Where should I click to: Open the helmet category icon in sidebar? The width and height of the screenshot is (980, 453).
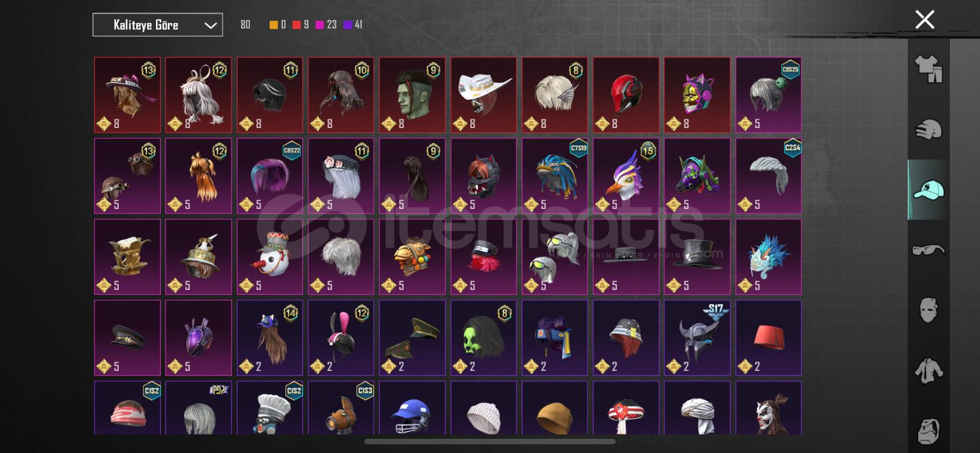(929, 129)
